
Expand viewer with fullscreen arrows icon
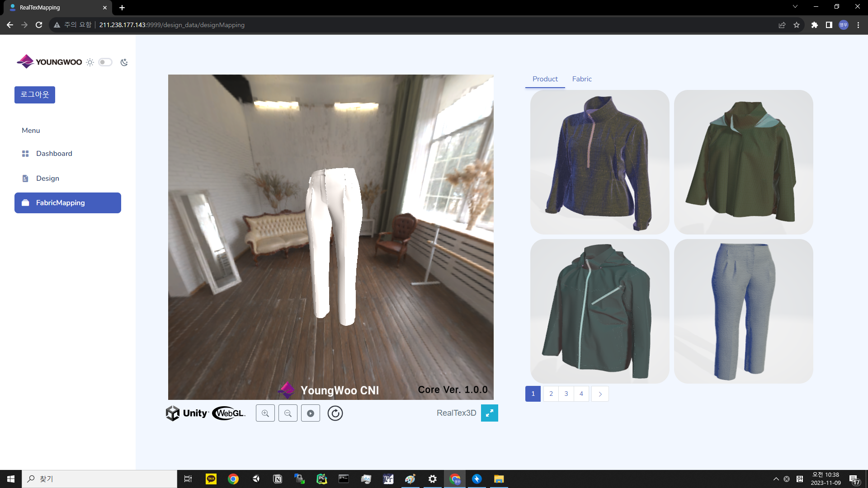click(x=489, y=413)
